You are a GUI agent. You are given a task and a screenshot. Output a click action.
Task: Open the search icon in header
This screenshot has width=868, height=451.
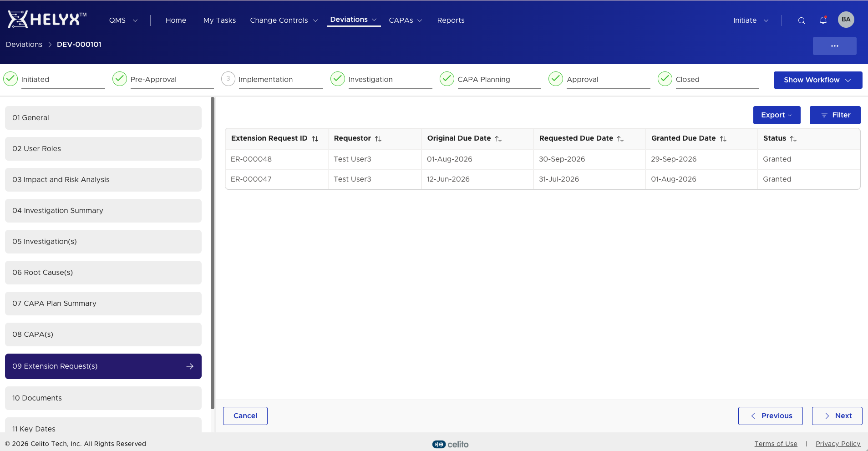(802, 20)
